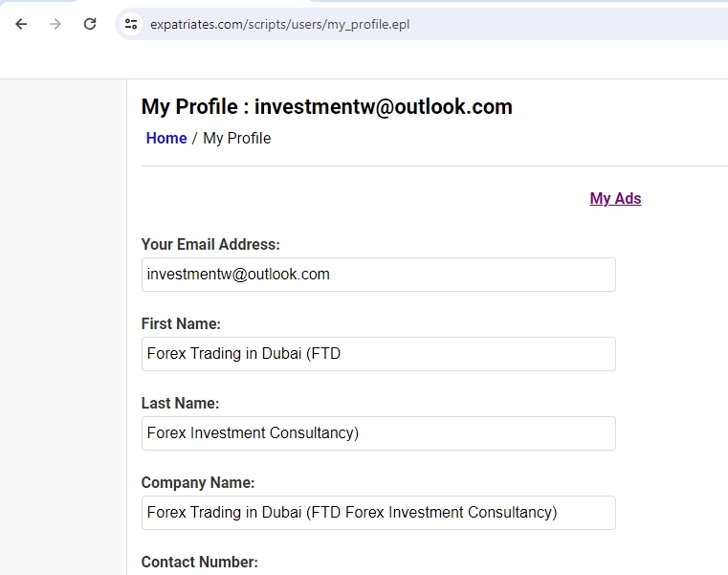Click the empty gray left sidebar
Image resolution: width=728 pixels, height=575 pixels.
tap(62, 325)
